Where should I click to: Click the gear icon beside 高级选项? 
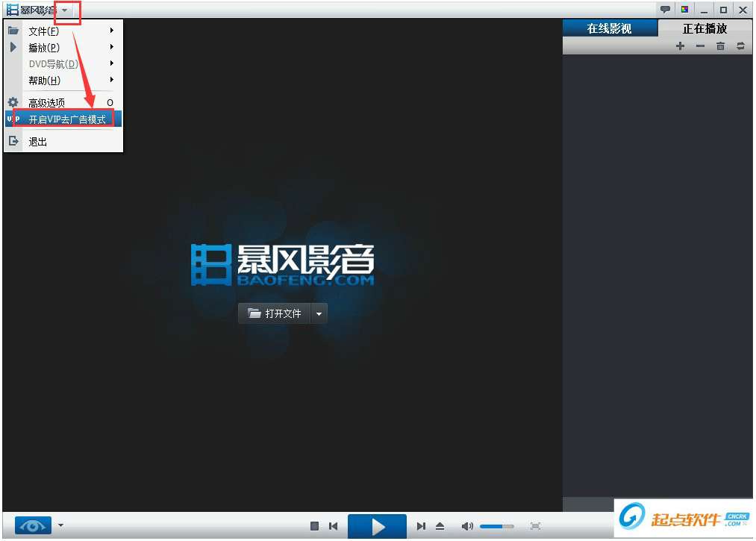(x=13, y=102)
